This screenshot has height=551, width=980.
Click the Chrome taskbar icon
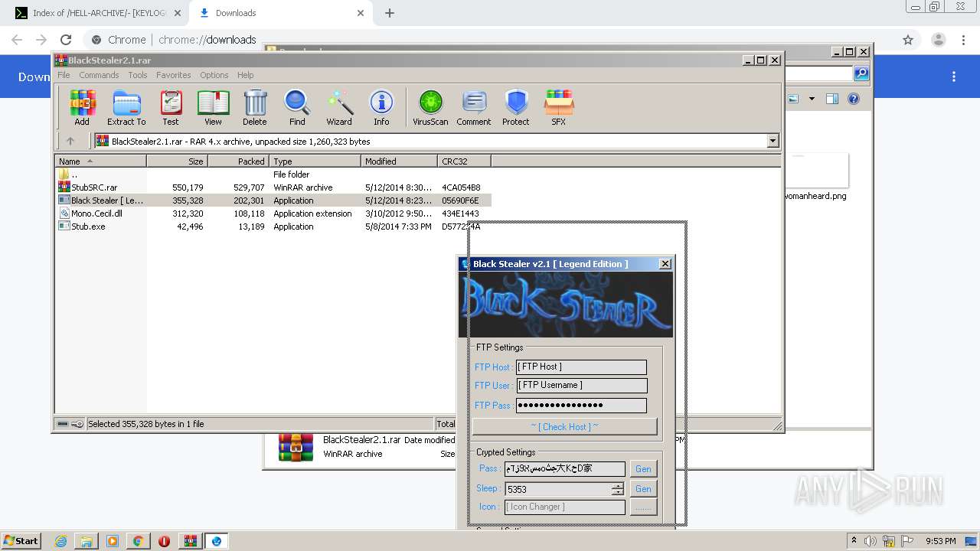coord(138,541)
